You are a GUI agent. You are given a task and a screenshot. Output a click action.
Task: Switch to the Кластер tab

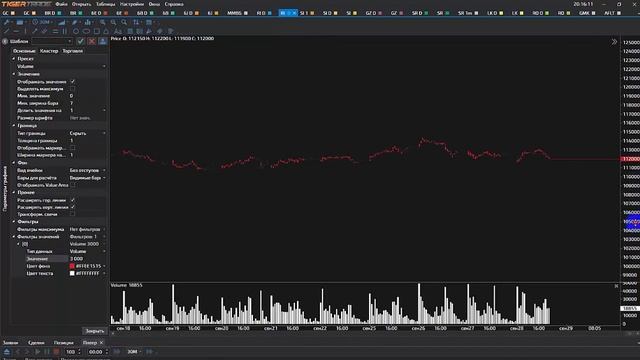pyautogui.click(x=49, y=51)
